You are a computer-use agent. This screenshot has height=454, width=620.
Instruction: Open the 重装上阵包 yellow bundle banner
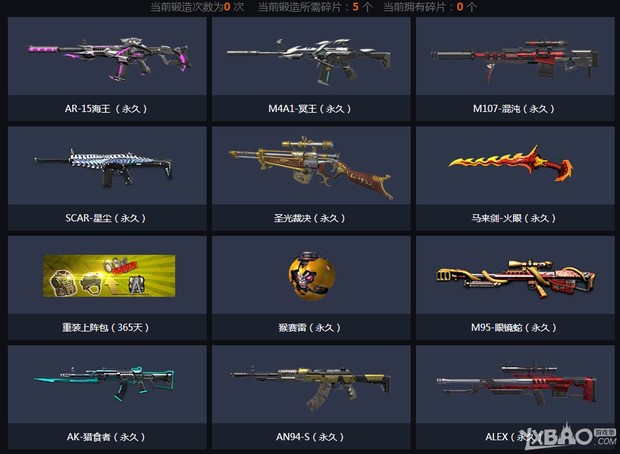pyautogui.click(x=109, y=276)
